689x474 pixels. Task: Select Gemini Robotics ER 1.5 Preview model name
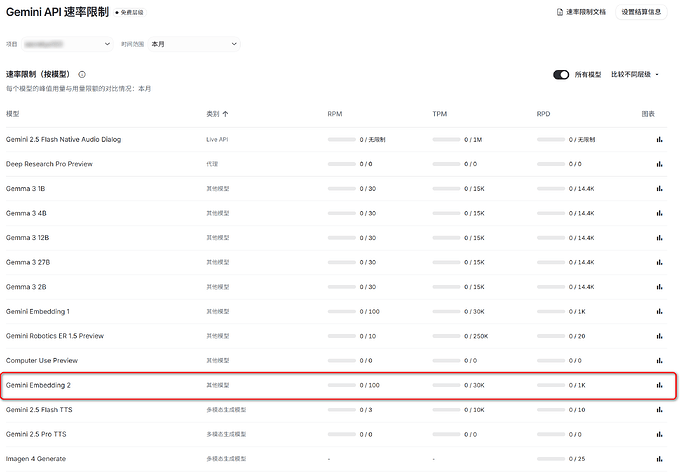(55, 337)
